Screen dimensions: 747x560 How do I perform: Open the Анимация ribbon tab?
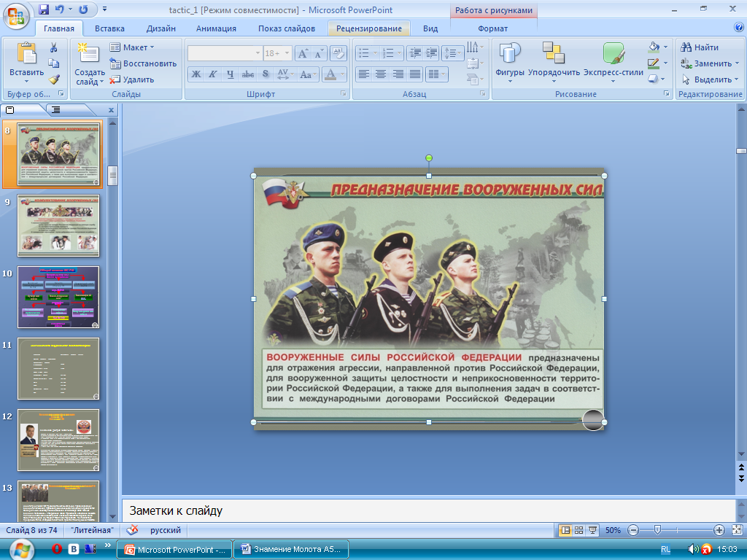tap(216, 28)
